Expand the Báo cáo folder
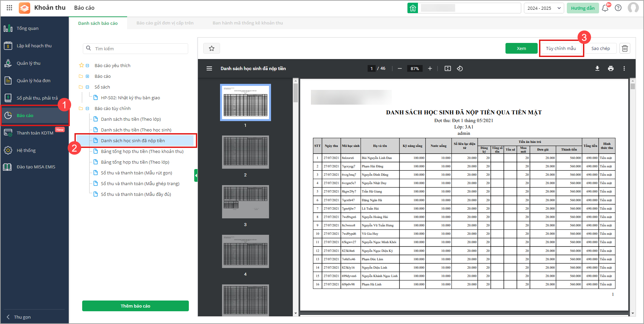 point(88,76)
